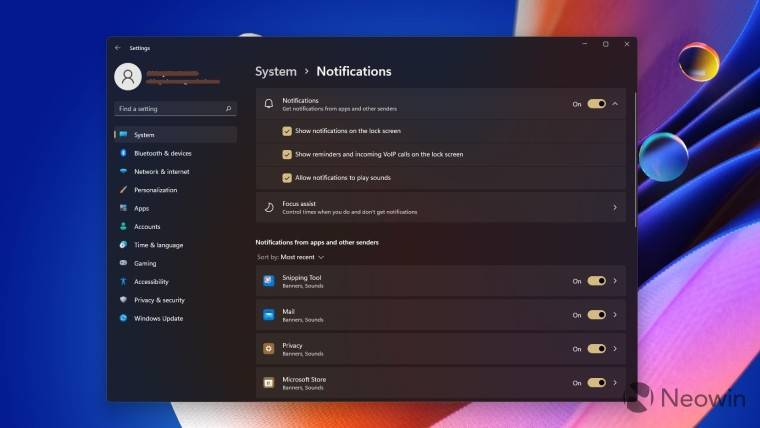This screenshot has width=760, height=428.
Task: Disable Snipping Tool notifications toggle
Action: point(597,281)
